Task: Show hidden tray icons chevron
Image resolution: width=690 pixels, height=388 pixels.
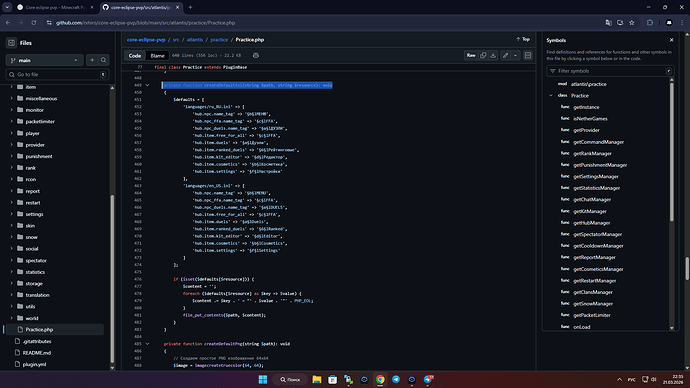Action: pos(619,379)
